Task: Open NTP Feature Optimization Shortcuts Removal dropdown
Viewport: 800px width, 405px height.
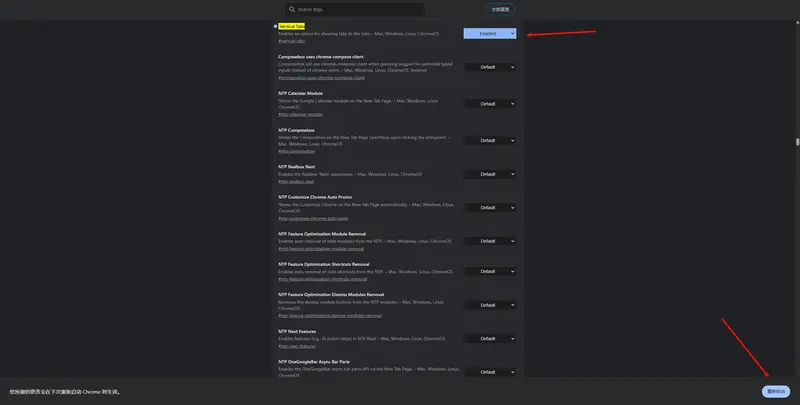Action: 490,271
